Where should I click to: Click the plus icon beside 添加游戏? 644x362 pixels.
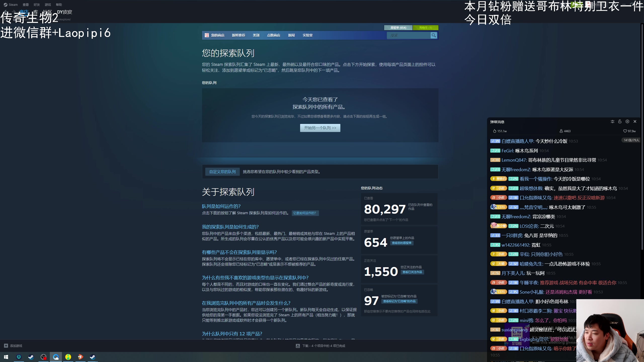(x=6, y=346)
